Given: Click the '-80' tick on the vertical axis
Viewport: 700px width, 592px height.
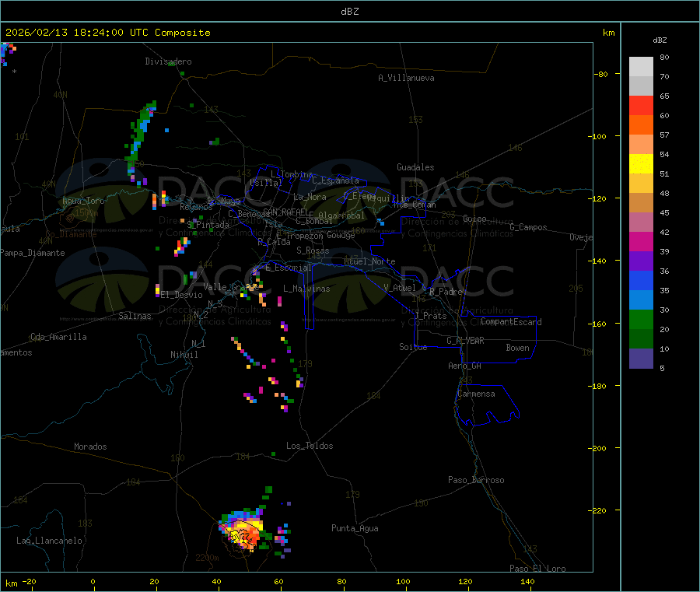Looking at the screenshot, I should pyautogui.click(x=600, y=74).
